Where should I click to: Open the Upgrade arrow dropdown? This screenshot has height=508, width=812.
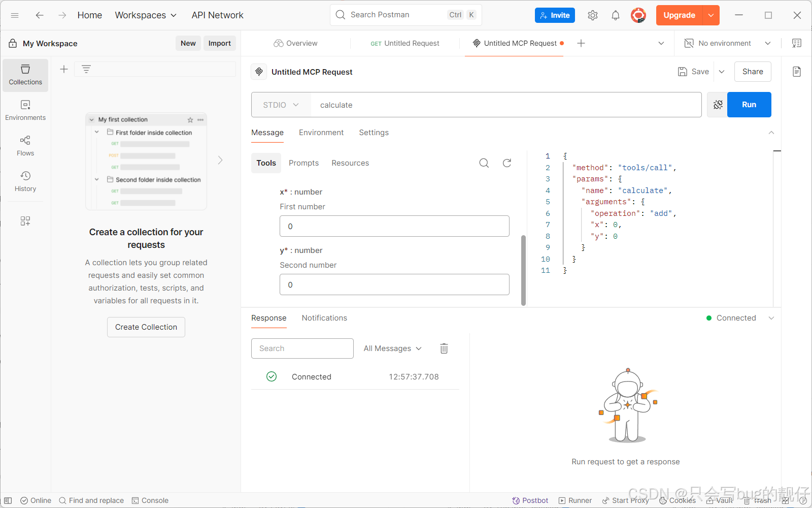tap(711, 15)
